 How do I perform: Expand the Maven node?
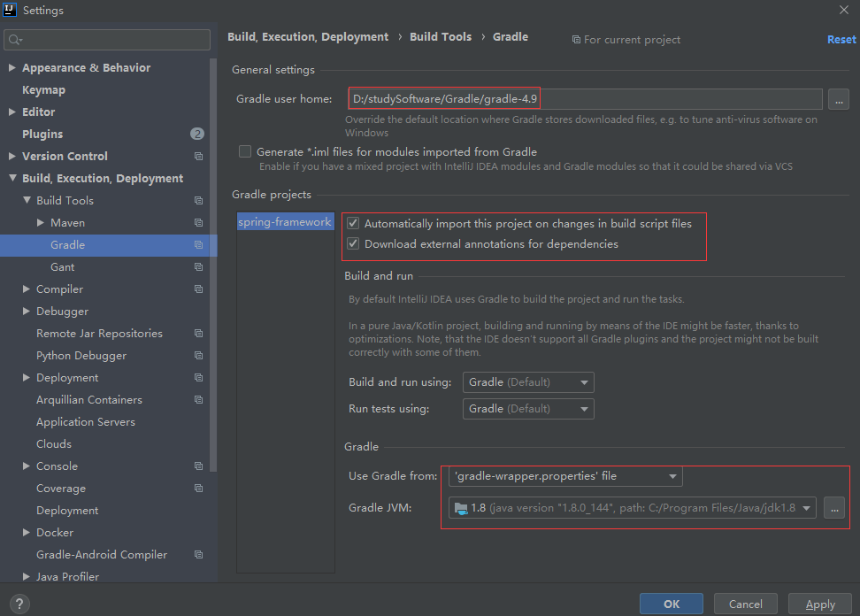[x=40, y=223]
